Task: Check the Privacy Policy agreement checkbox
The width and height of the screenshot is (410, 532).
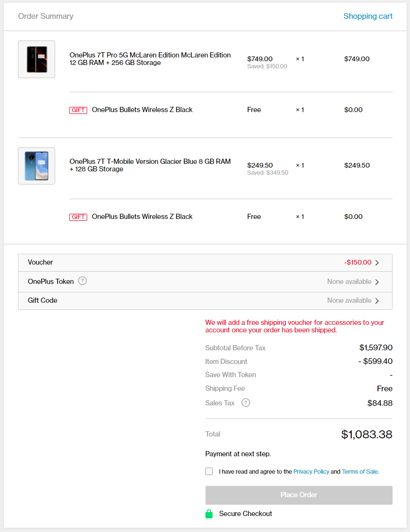Action: point(209,471)
